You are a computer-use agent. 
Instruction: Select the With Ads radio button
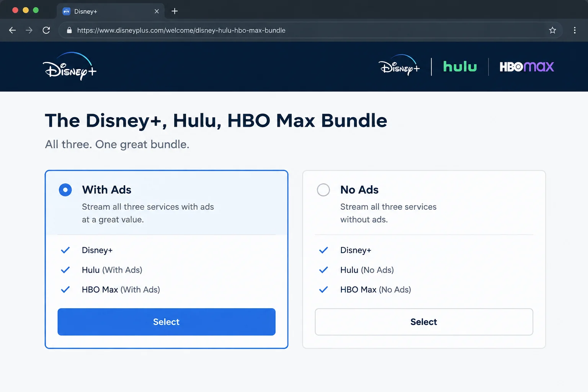[x=65, y=190]
